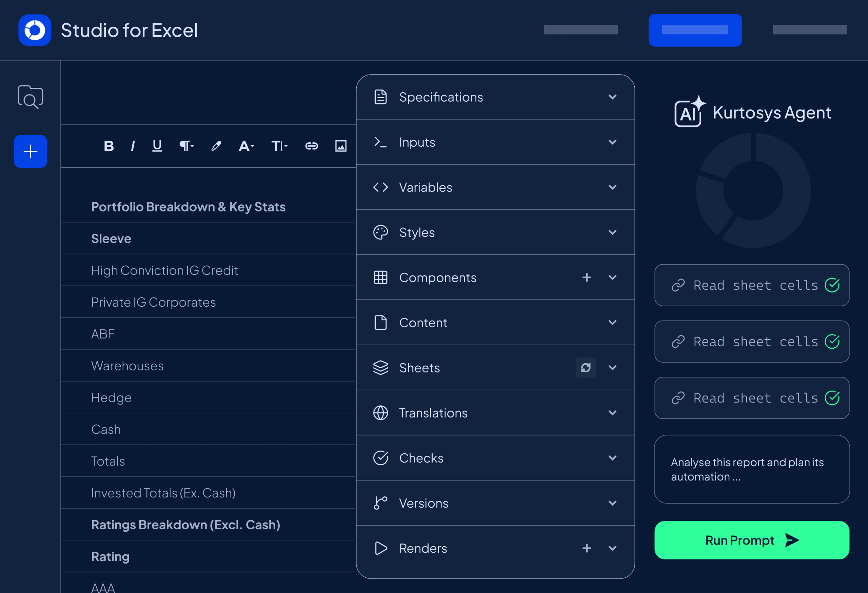Select the 'Private IG Corporates' row
Image resolution: width=868 pixels, height=593 pixels.
tap(208, 302)
